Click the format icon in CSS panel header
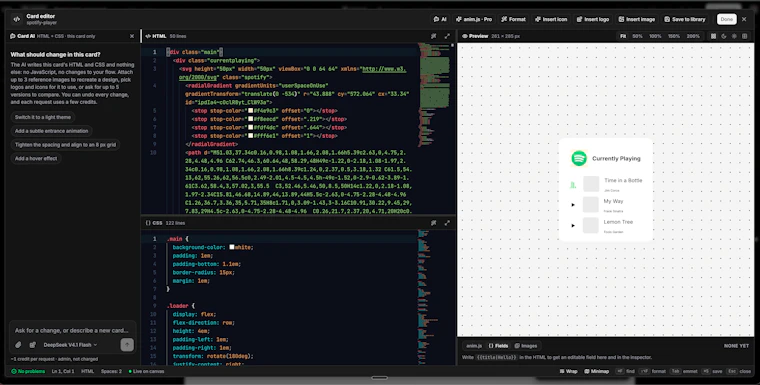The width and height of the screenshot is (760, 385). [x=434, y=223]
